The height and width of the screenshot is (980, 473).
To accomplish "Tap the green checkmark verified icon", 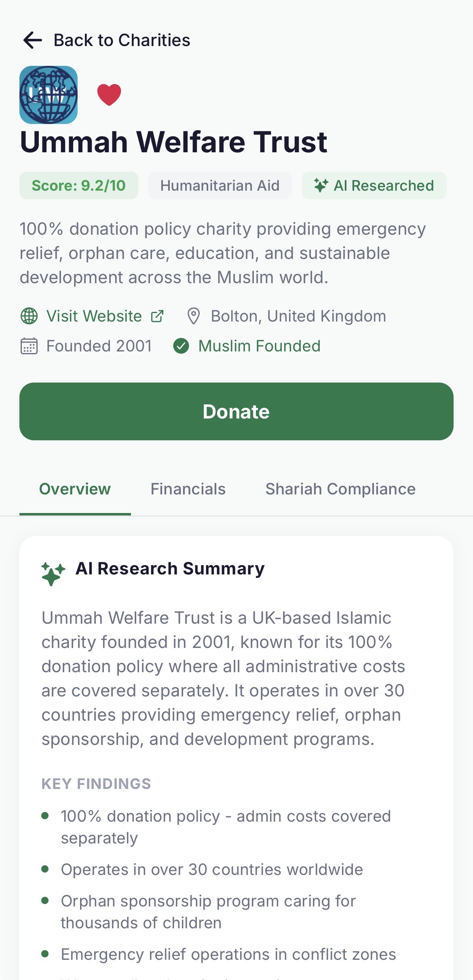I will coord(181,346).
